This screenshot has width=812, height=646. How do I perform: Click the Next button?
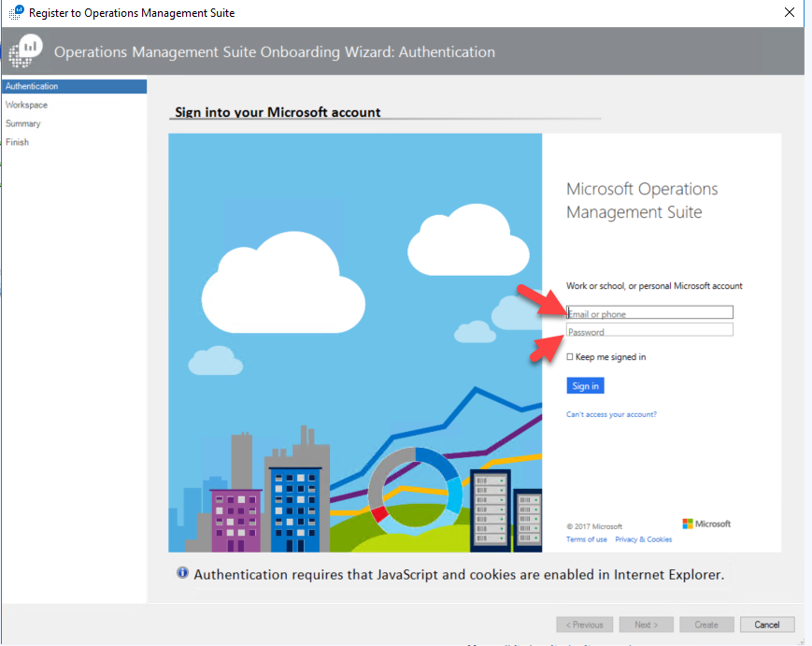click(x=647, y=624)
